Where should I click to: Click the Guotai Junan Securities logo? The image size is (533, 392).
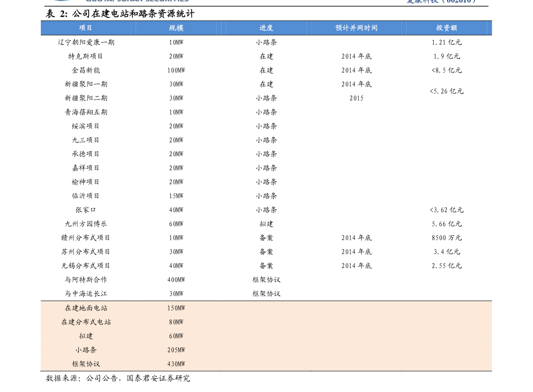tap(116, 2)
